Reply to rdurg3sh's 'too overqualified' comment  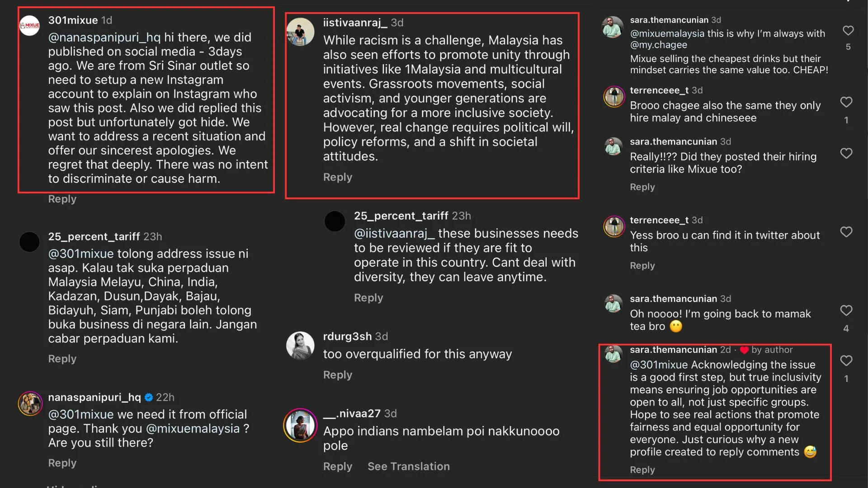(x=337, y=375)
